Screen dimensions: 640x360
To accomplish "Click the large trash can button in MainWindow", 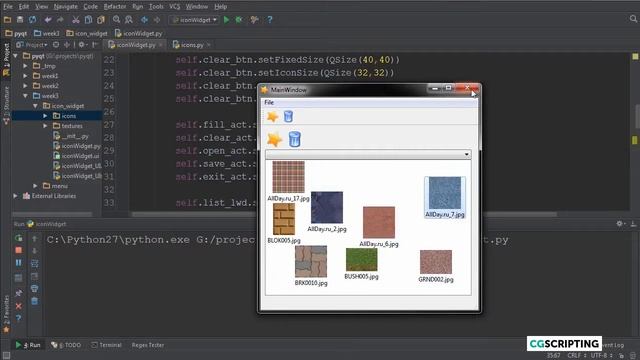I will point(294,140).
